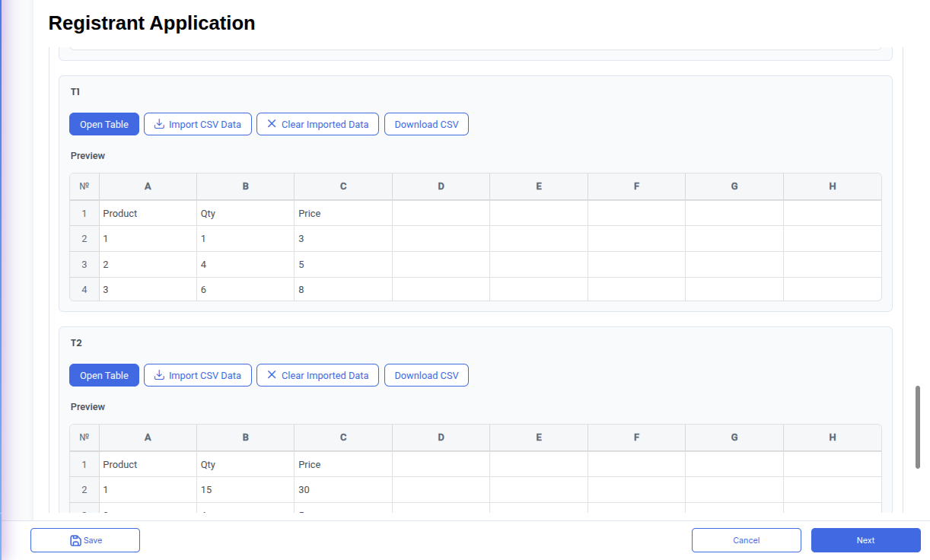Screen dimensions: 930x560
Task: Click row 3 number in T1 table
Action: [84, 265]
